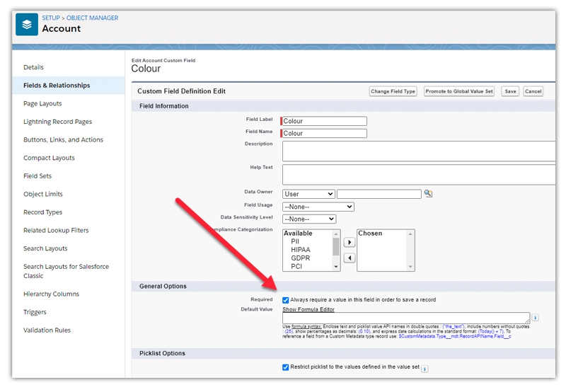Click the info icon beside Default Value box
Image resolution: width=566 pixels, height=392 pixels.
point(536,317)
